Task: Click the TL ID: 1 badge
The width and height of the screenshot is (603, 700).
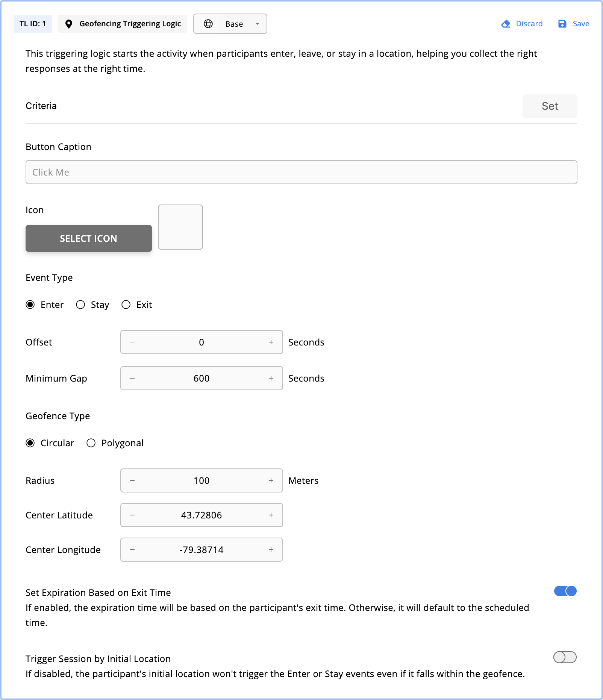Action: click(x=33, y=23)
